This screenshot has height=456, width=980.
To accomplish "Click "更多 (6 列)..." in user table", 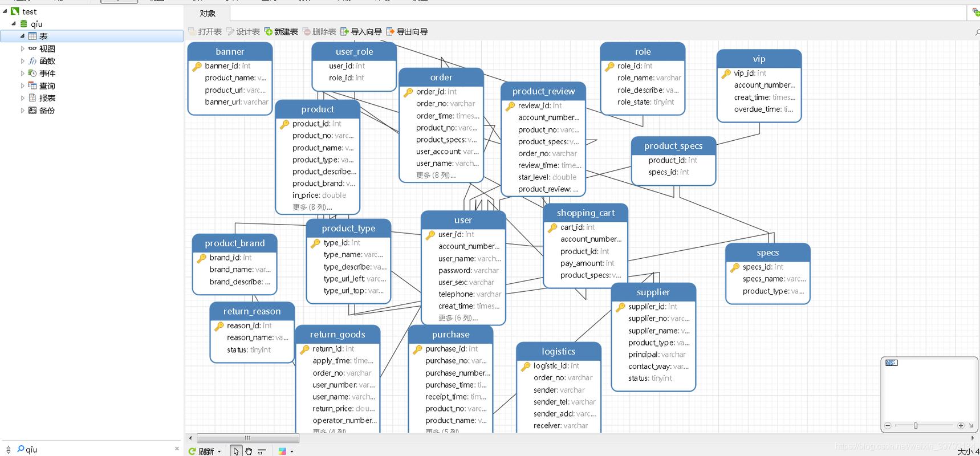I will 458,318.
